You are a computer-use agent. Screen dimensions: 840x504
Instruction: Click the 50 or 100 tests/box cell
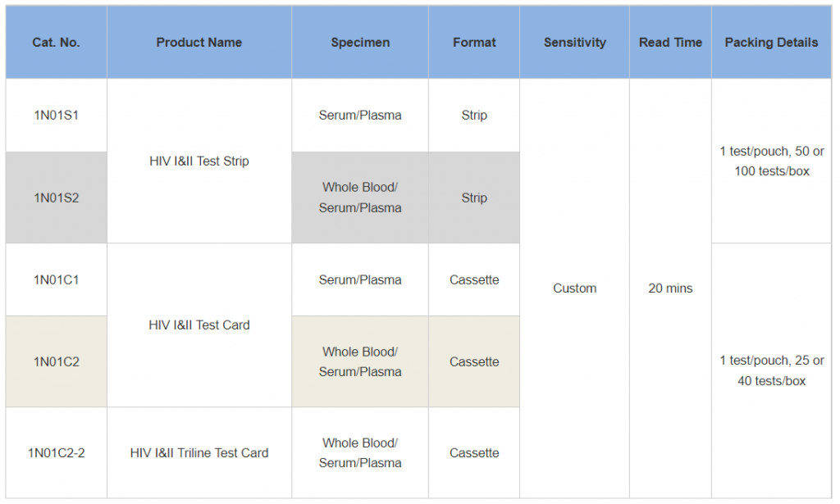tap(771, 161)
